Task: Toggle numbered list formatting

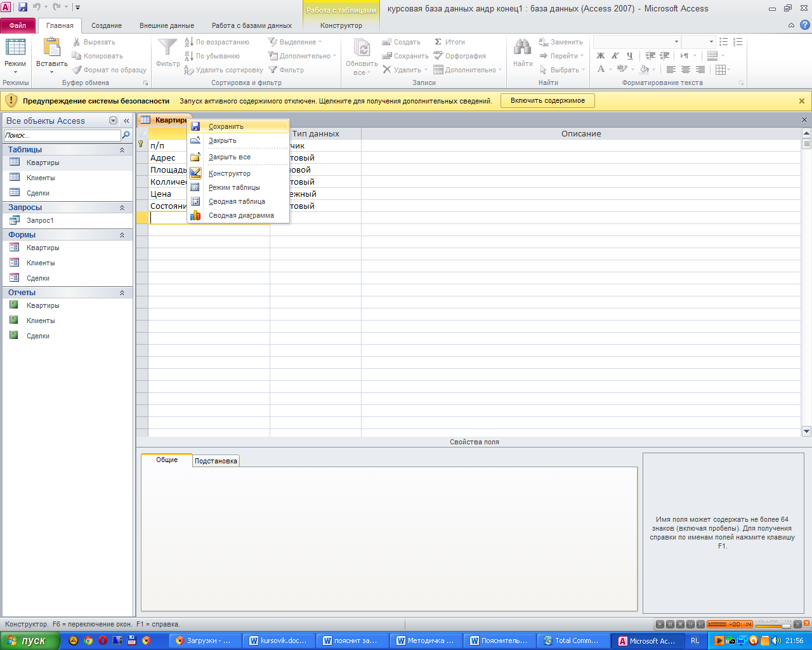Action: coord(738,42)
